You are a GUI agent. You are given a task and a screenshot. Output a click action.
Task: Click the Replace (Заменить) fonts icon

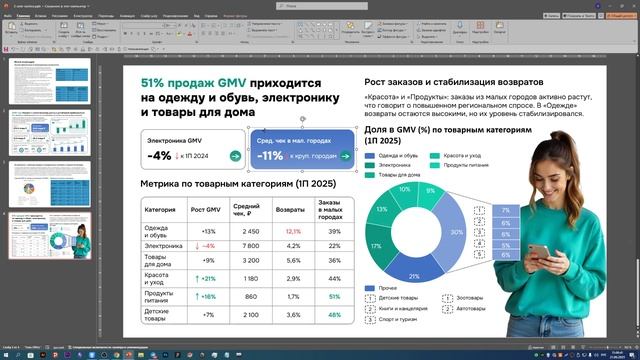tap(419, 30)
